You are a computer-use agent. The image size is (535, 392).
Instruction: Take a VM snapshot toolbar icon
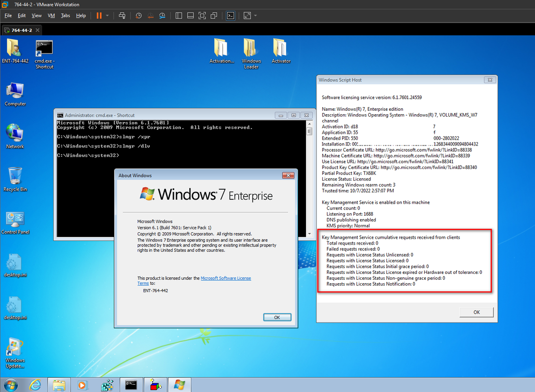coord(138,16)
